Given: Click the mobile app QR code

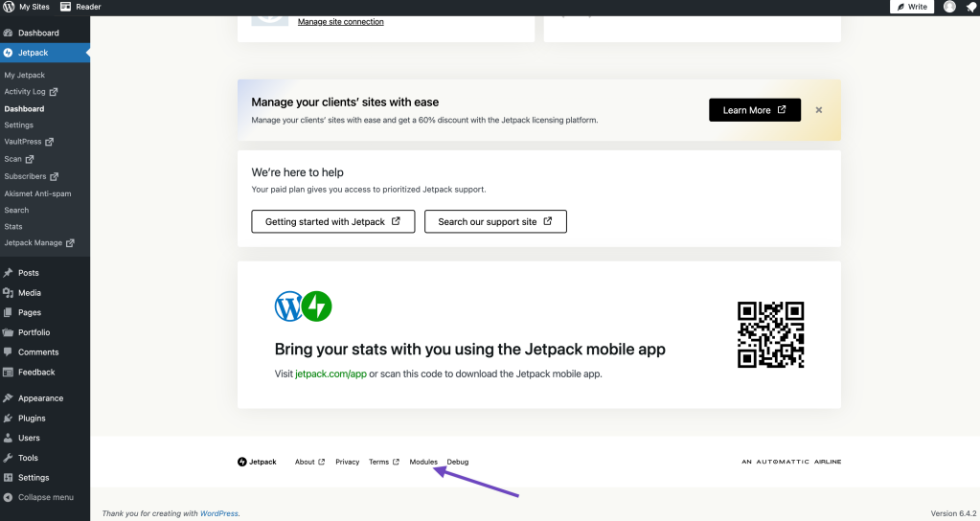Looking at the screenshot, I should point(770,335).
